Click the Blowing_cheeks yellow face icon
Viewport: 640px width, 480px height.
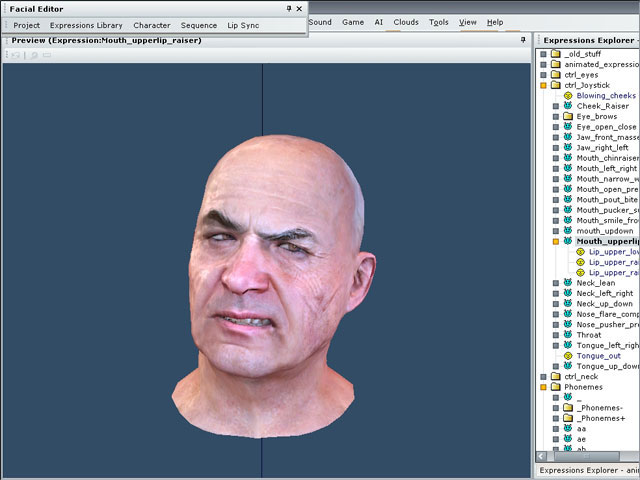[567, 96]
